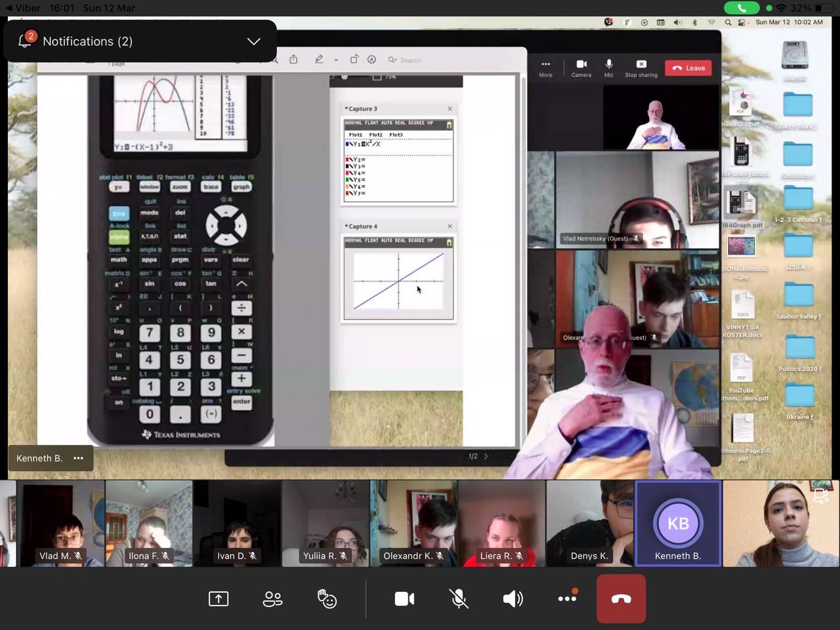Toggle the camera in the bottom toolbar
Image resolution: width=840 pixels, height=630 pixels.
[x=404, y=598]
